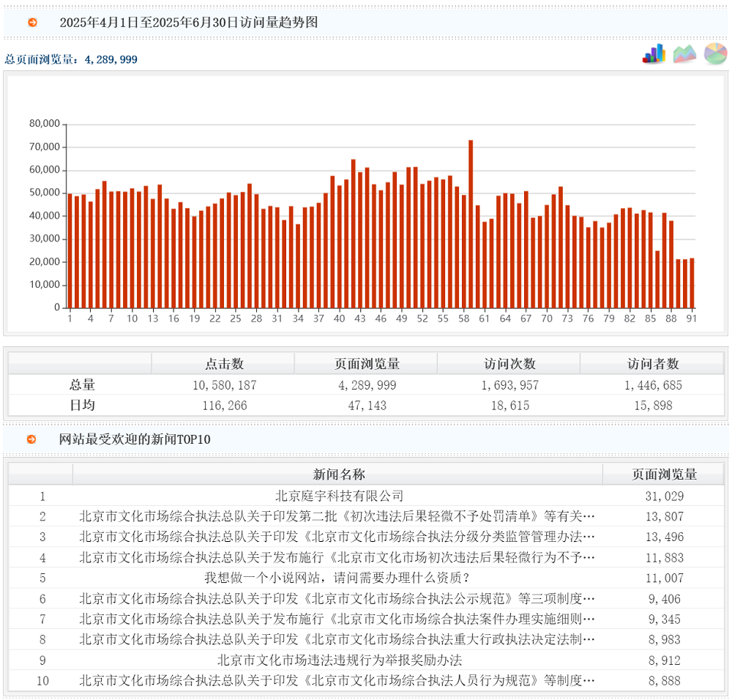Click the tallest bar near day 59

471,224
